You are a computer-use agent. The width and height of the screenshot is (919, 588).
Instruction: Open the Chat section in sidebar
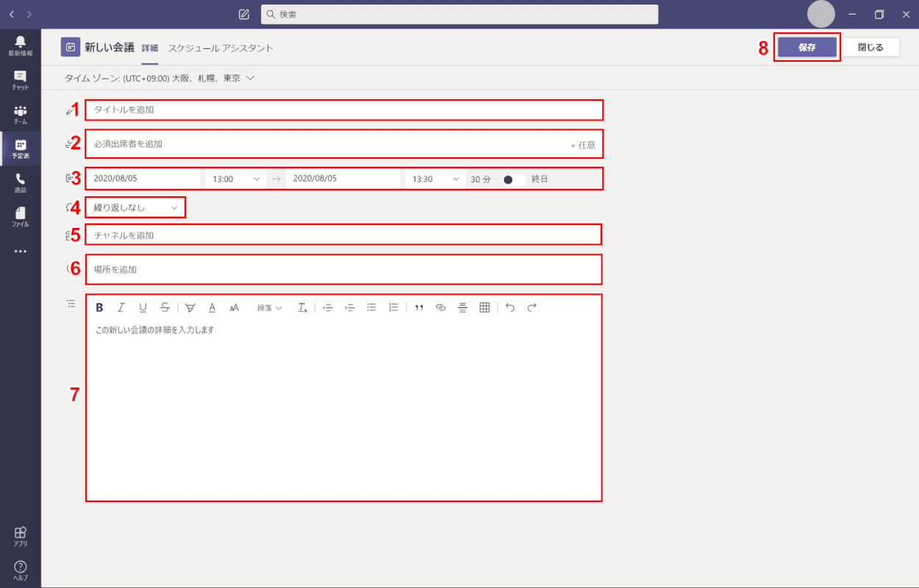coord(20,79)
